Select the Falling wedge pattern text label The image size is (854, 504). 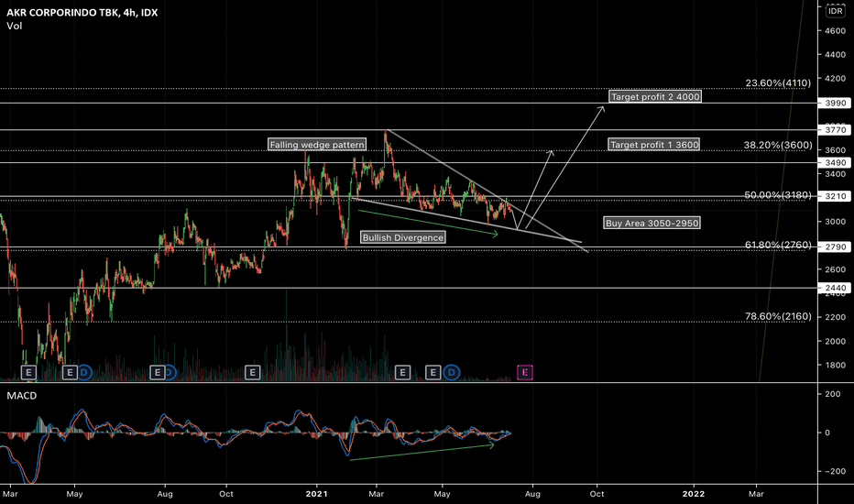(x=317, y=145)
